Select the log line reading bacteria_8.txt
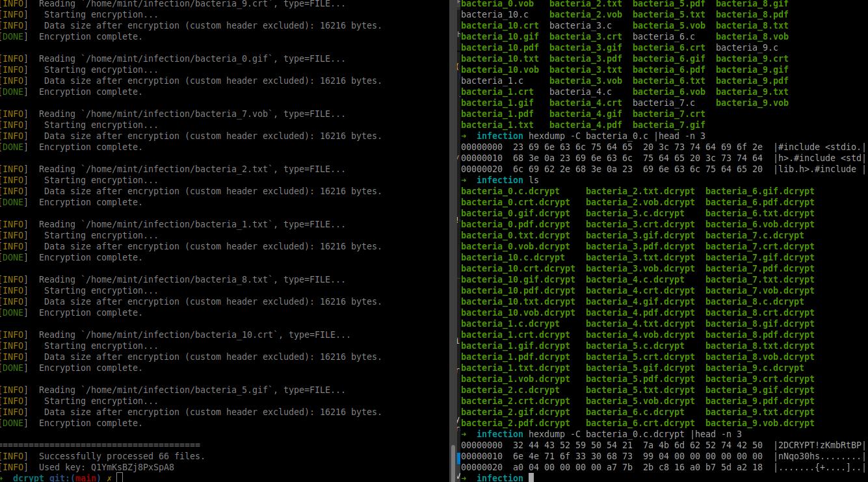 173,279
